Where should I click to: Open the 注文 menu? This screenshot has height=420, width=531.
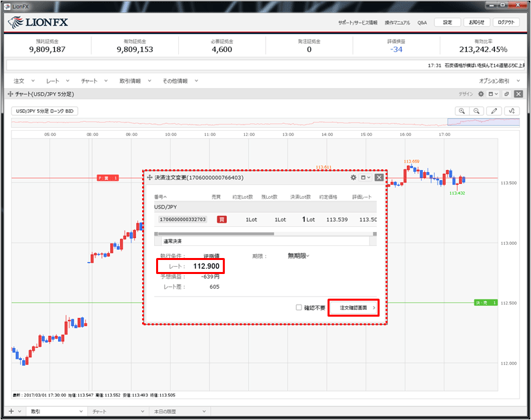coord(24,81)
